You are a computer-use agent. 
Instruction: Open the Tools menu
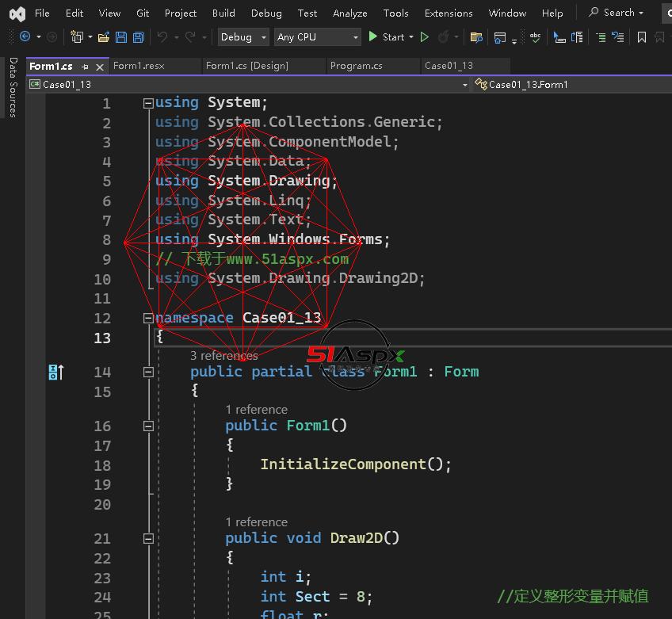pyautogui.click(x=395, y=13)
